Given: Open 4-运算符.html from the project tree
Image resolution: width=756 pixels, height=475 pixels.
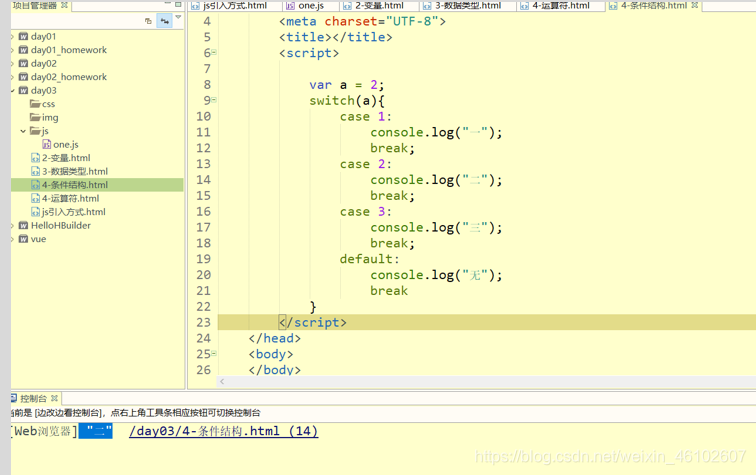Looking at the screenshot, I should (70, 198).
